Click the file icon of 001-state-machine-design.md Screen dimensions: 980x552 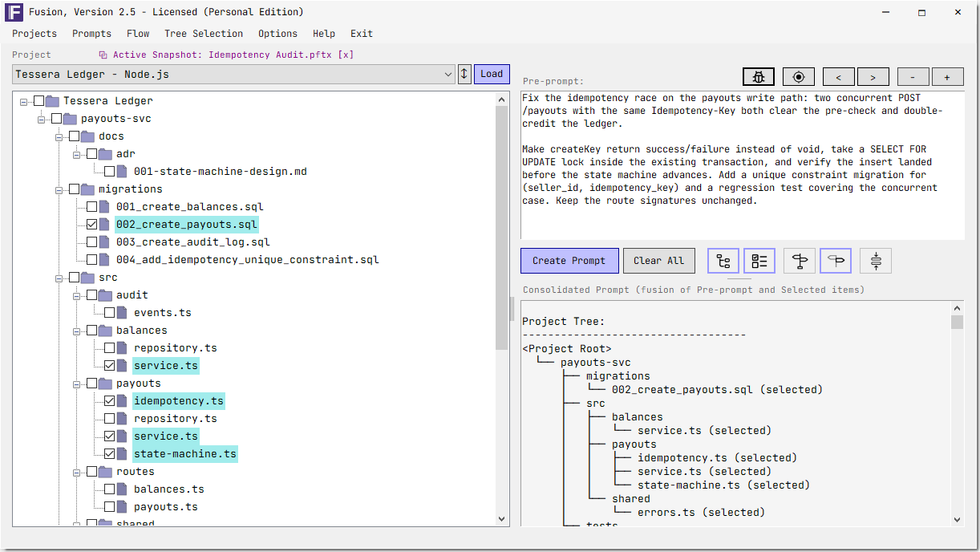point(122,172)
